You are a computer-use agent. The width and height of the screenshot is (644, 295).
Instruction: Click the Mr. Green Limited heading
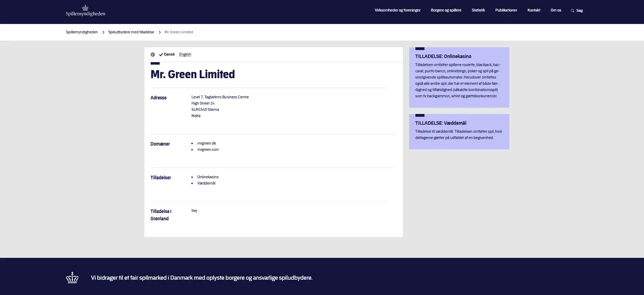click(193, 74)
